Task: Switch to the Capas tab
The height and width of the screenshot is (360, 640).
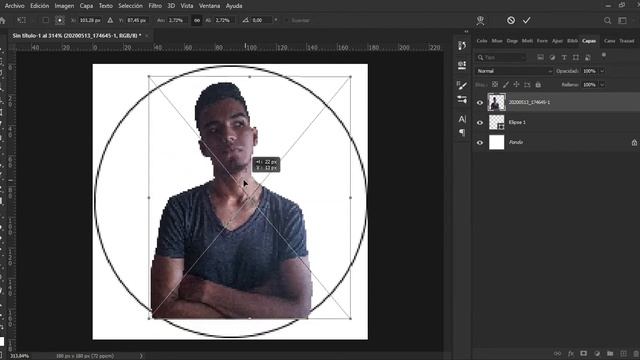Action: (589, 41)
